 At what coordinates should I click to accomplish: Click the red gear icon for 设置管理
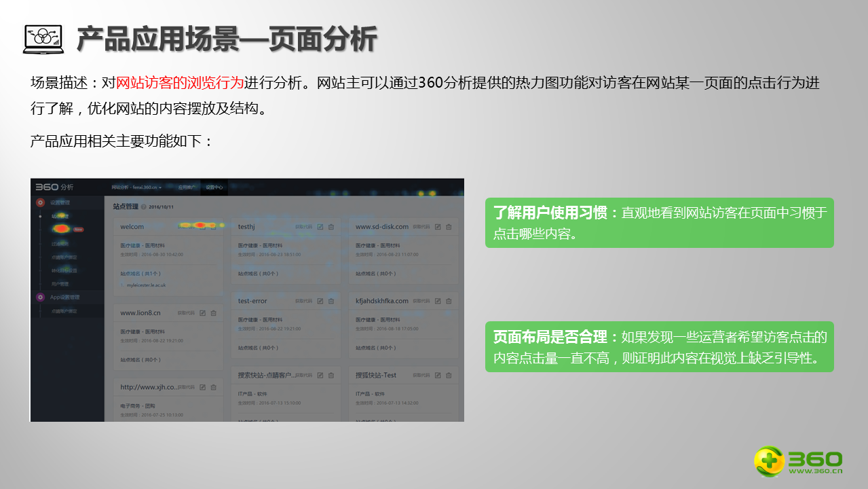(41, 202)
